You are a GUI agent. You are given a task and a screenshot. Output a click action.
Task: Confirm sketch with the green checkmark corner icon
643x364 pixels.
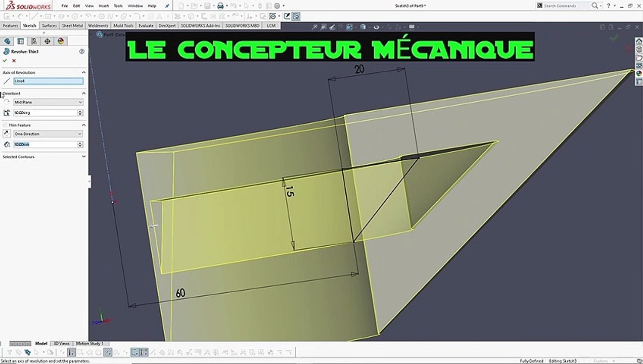click(614, 38)
